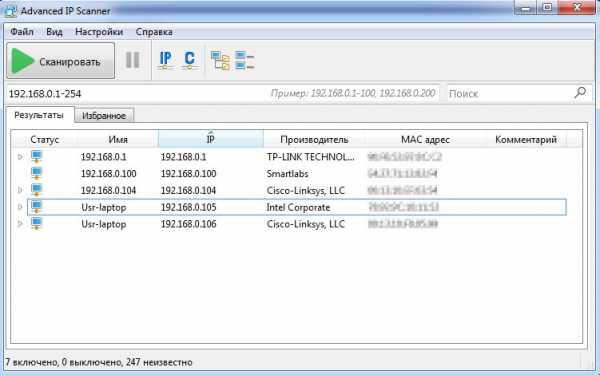
Task: Expand the 192.168.0.105 Usr-laptop row
Action: pyautogui.click(x=20, y=207)
